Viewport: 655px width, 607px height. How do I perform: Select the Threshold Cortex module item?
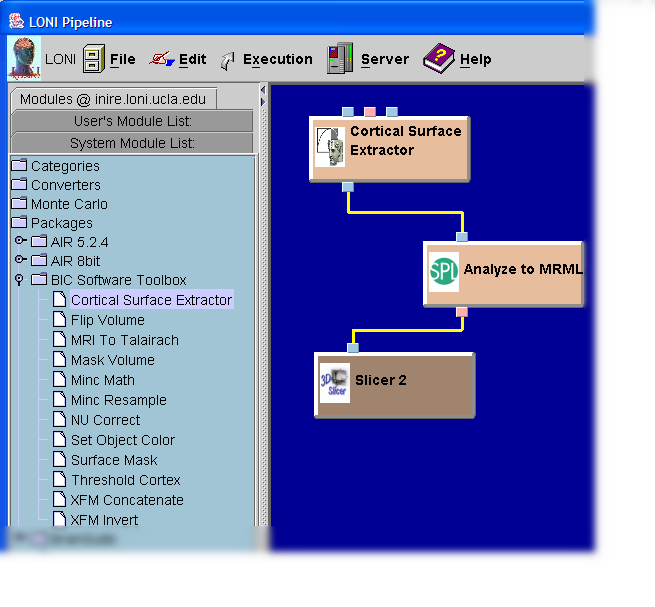click(125, 480)
